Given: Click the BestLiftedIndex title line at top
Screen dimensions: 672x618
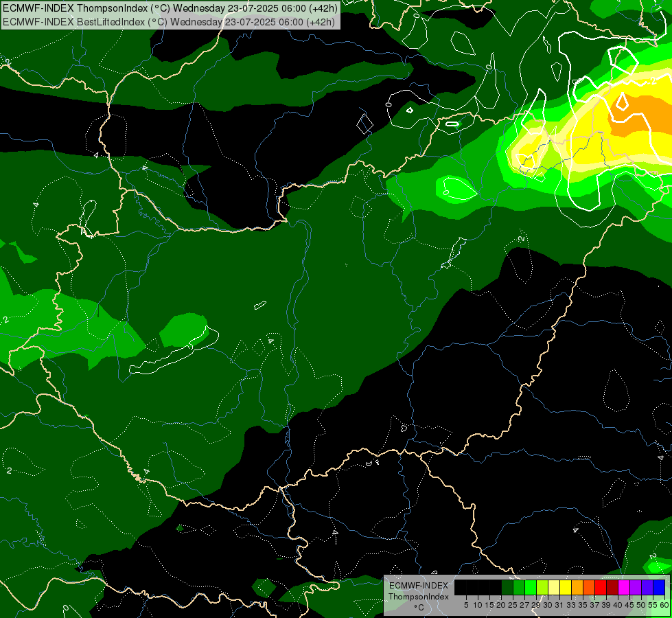Looking at the screenshot, I should pos(168,22).
